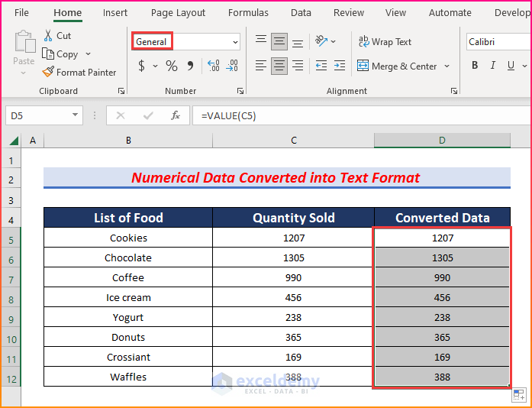Switch to the Automate tab
Screen dimensions: 532x408
coord(450,12)
